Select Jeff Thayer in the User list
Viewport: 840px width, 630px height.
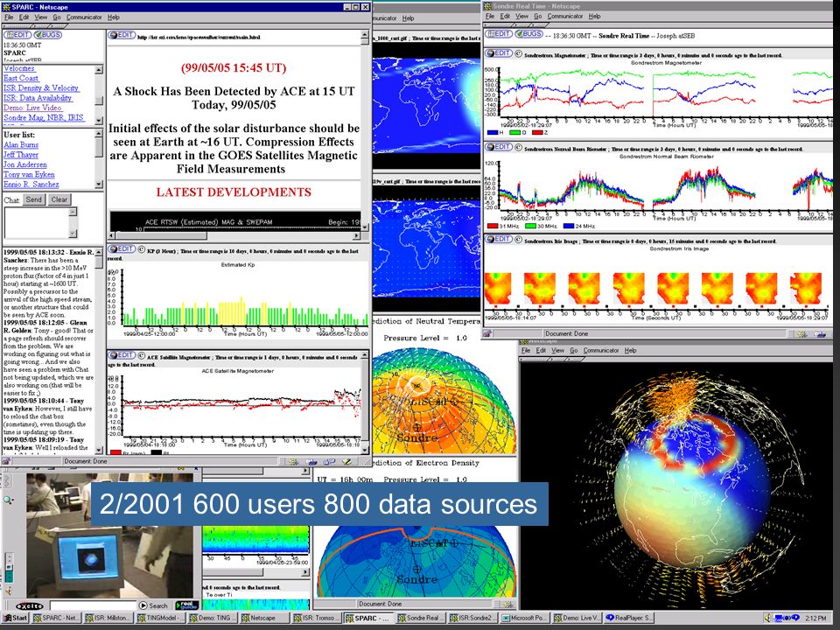tap(21, 155)
